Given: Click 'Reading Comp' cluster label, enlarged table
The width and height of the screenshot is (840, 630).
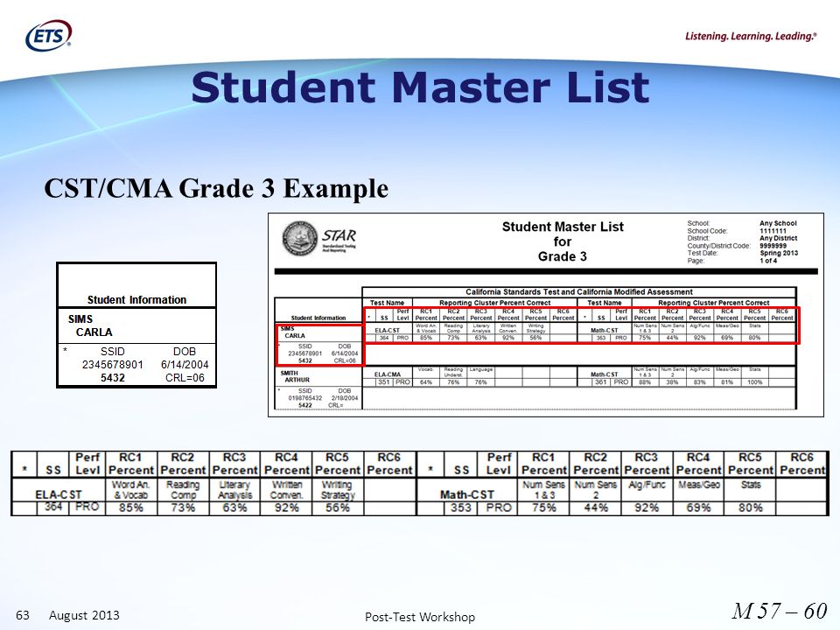Looking at the screenshot, I should 183,490.
